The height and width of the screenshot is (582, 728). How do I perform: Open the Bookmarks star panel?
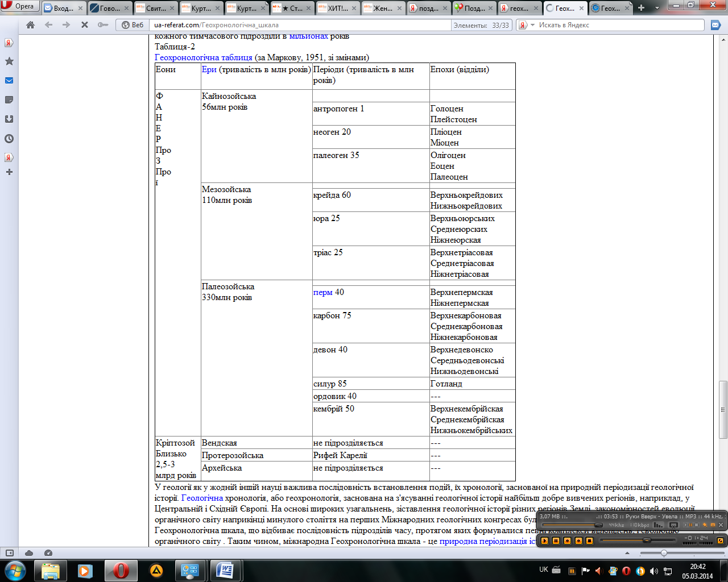point(9,61)
